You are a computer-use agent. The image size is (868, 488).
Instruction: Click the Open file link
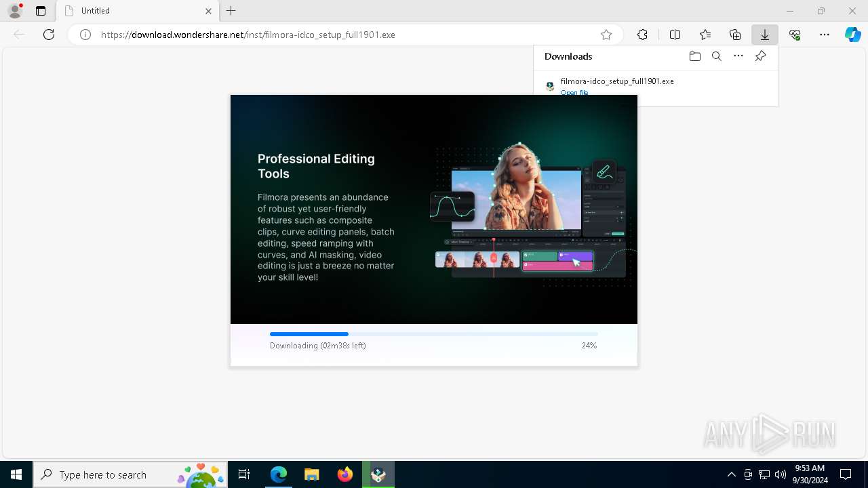(574, 92)
